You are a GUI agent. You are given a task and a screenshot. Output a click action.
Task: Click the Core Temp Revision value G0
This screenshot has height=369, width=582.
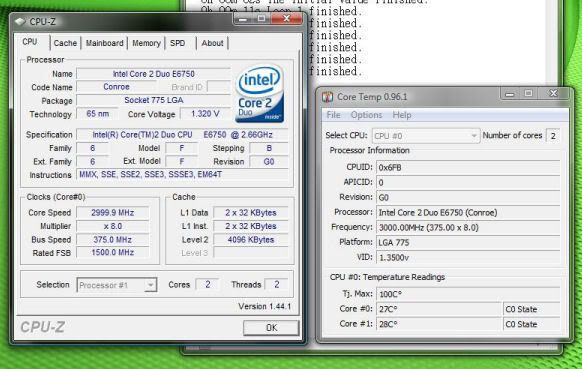(x=468, y=197)
